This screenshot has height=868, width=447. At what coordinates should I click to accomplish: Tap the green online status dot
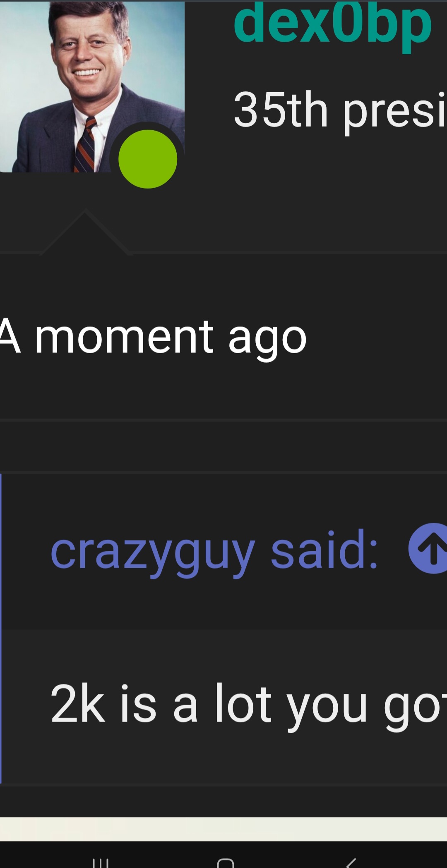click(x=148, y=159)
